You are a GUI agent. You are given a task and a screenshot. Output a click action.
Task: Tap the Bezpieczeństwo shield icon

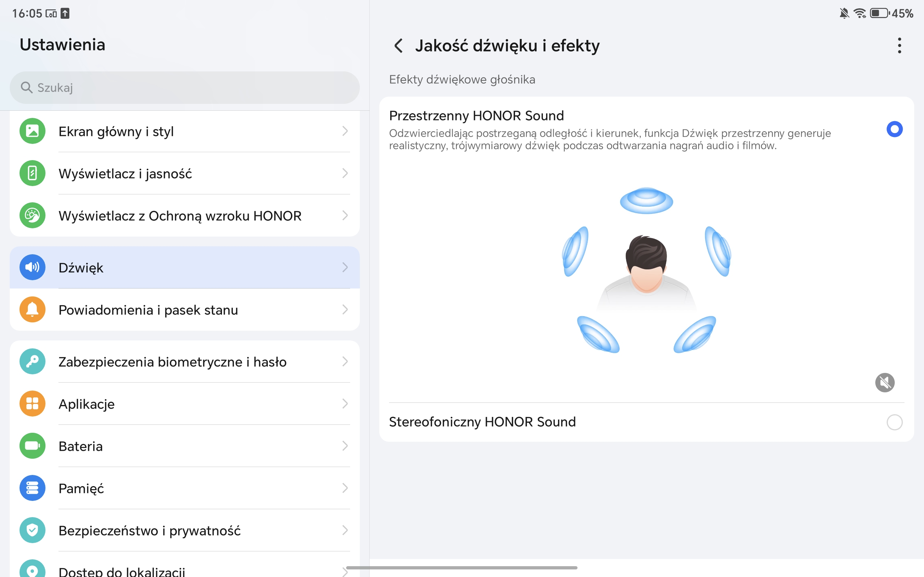point(32,530)
